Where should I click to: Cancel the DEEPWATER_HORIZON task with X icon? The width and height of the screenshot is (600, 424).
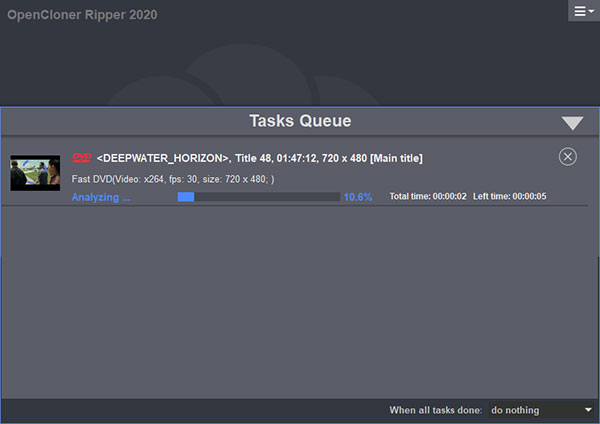[x=567, y=157]
